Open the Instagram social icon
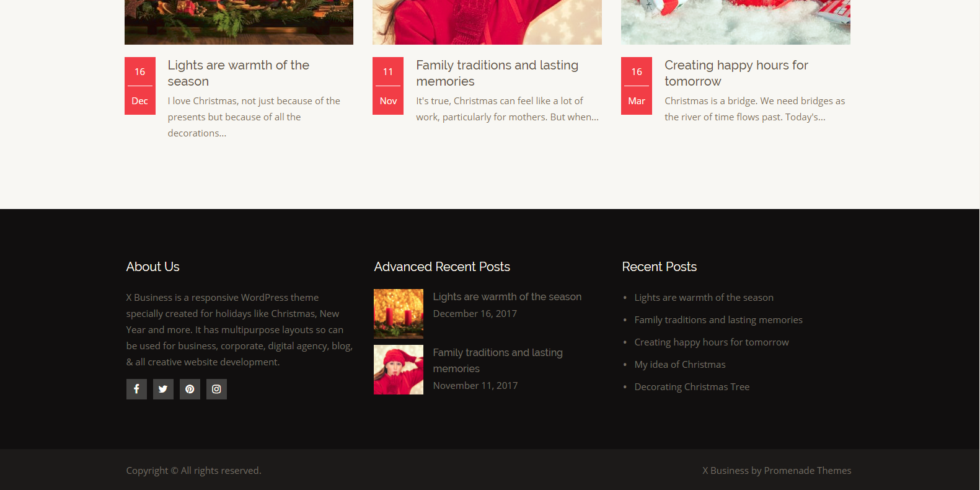Screen dimensions: 980x490 pos(216,389)
